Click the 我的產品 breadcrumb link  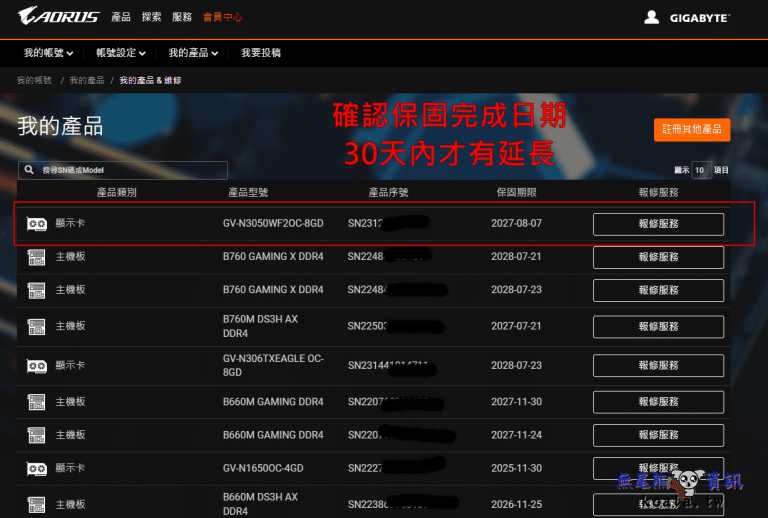point(87,80)
